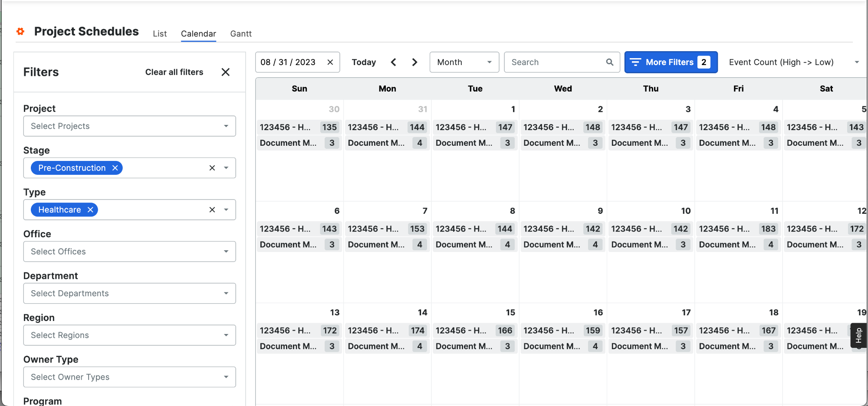
Task: Switch to the Gantt tab
Action: tap(241, 34)
